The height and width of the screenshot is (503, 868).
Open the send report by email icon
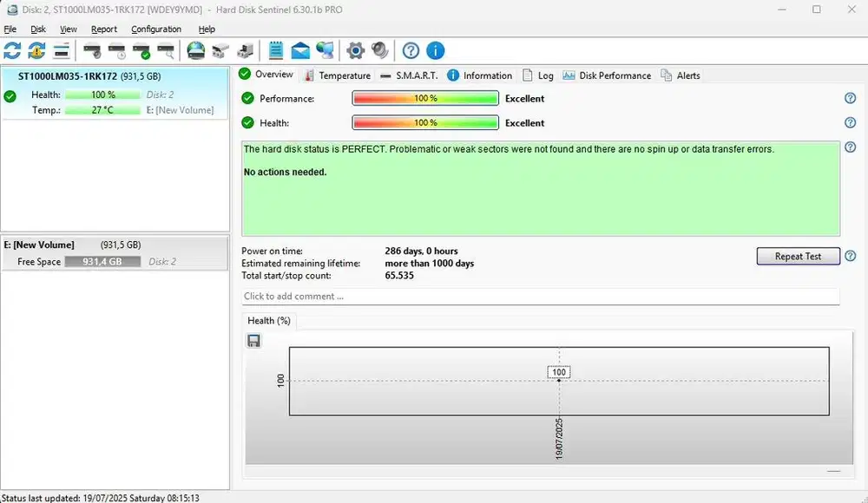pyautogui.click(x=300, y=50)
